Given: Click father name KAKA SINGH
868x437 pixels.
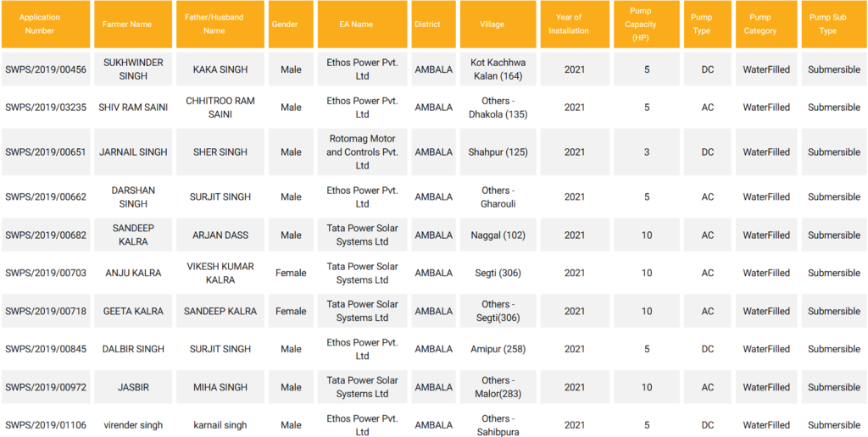Looking at the screenshot, I should point(220,69).
